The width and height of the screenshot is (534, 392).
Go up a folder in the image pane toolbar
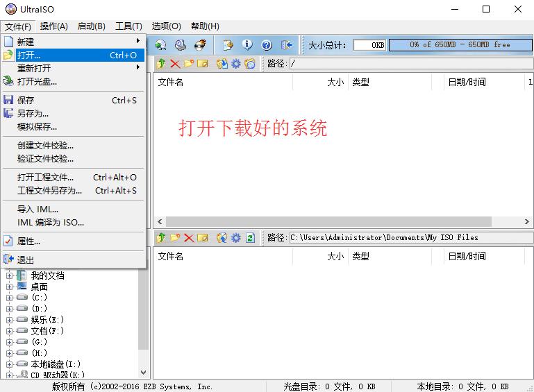pyautogui.click(x=161, y=64)
